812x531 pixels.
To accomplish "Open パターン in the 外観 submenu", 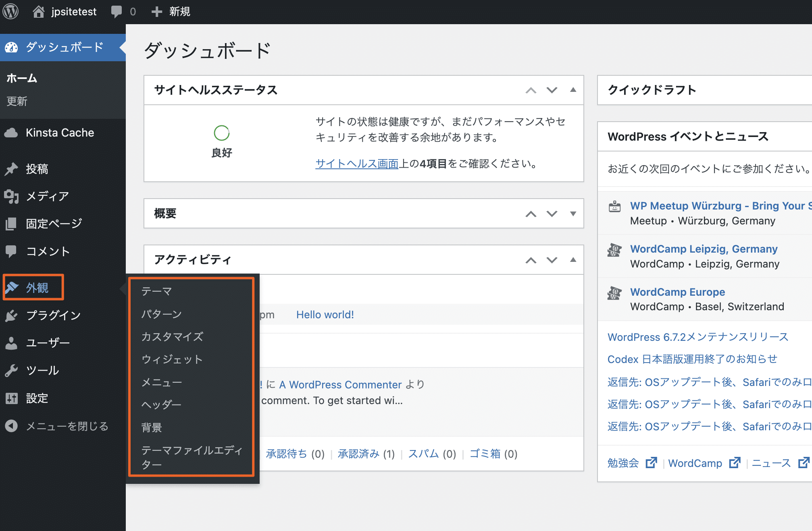I will pos(162,314).
